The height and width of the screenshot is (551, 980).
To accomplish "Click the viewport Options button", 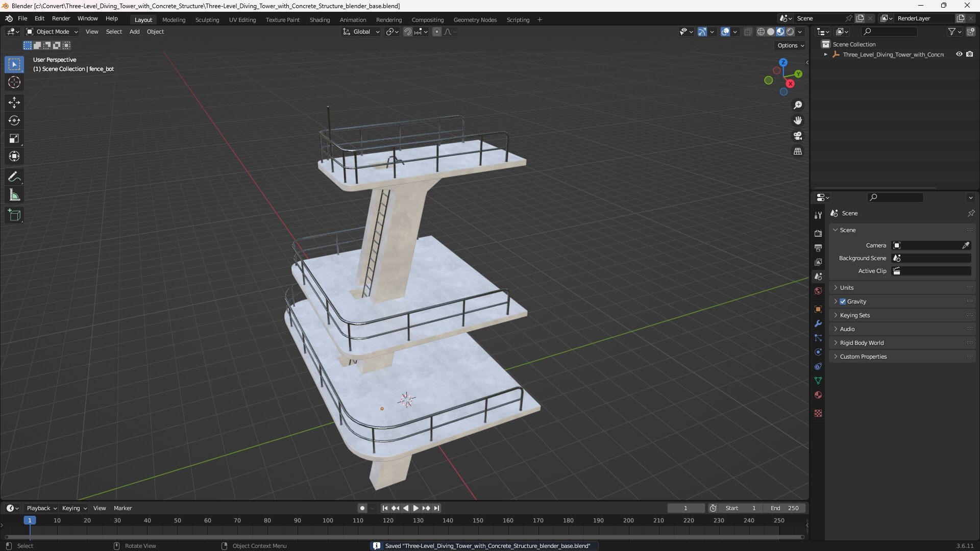I will 791,45.
